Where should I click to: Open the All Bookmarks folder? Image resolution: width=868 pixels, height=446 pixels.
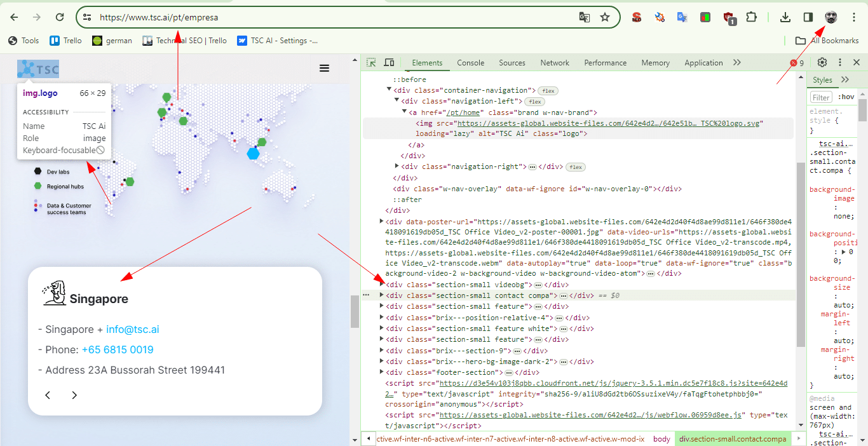827,41
